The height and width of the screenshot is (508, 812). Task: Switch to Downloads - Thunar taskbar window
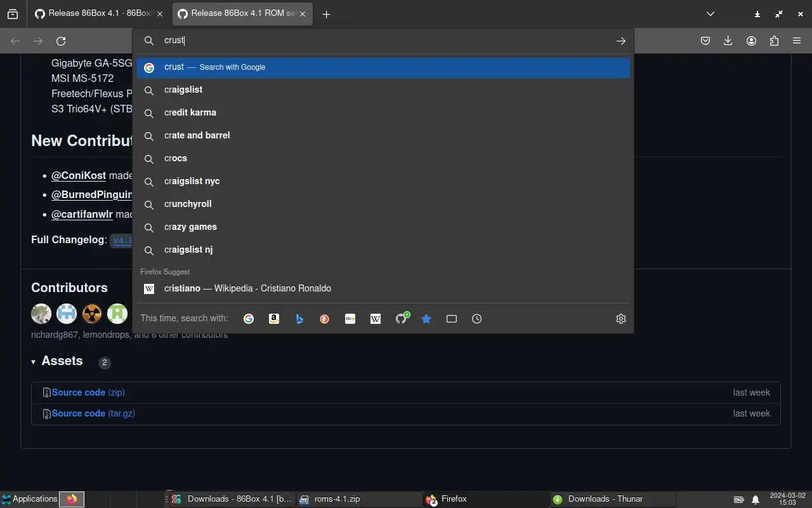[x=613, y=499]
